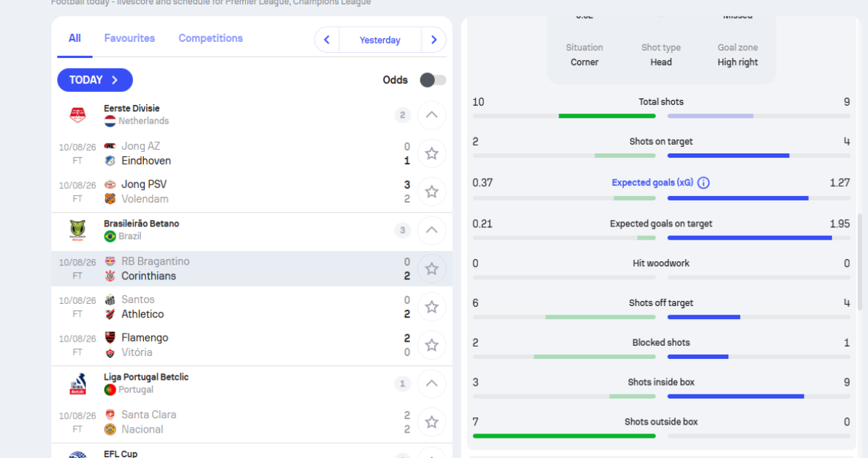Viewport: 868px width, 458px height.
Task: Click the Portugal flag icon
Action: point(110,390)
